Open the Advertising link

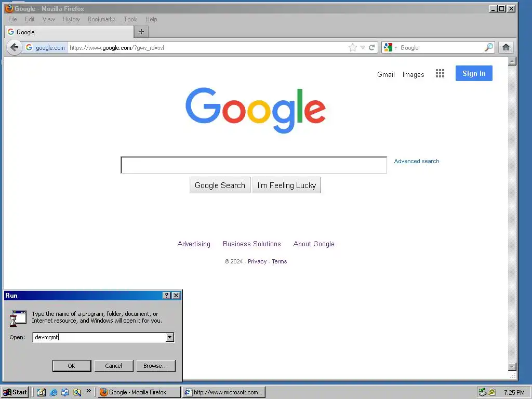click(194, 244)
